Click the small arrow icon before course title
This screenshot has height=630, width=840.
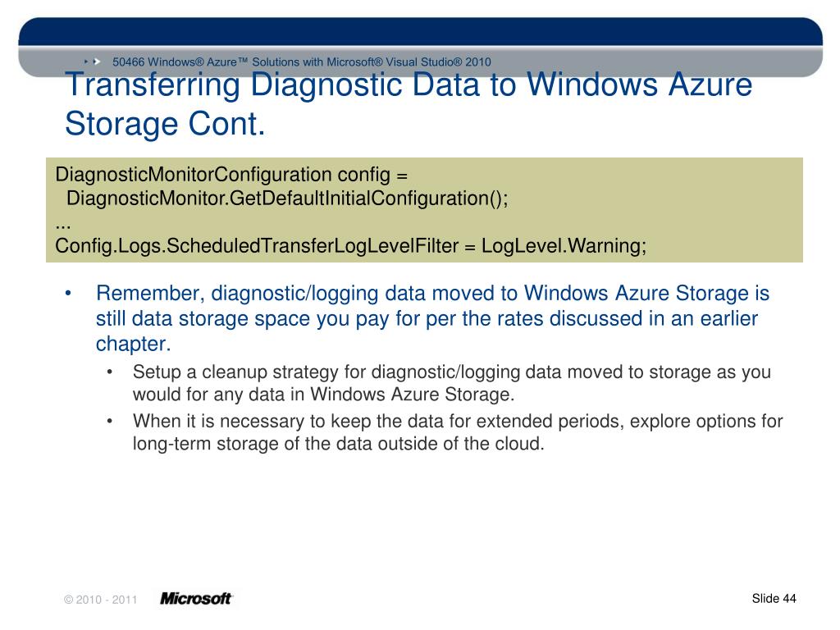93,62
